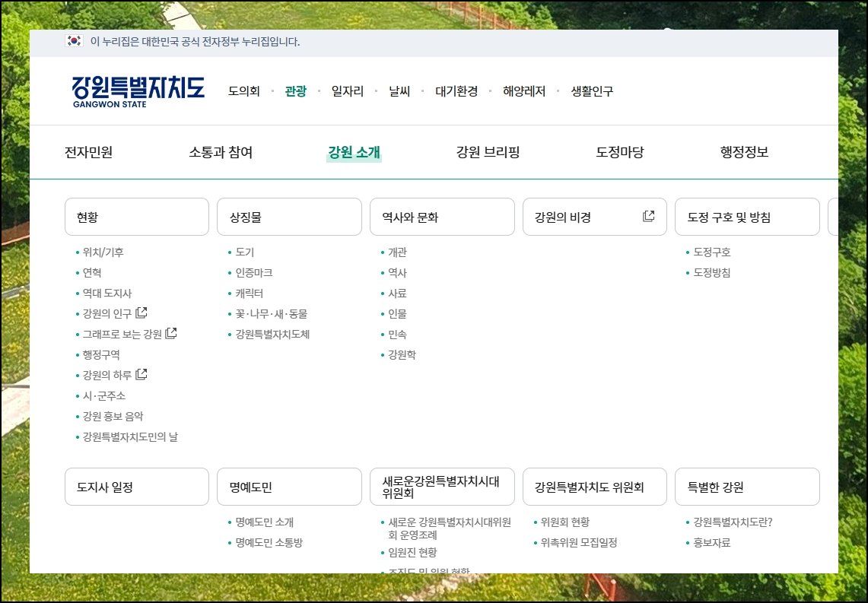Image resolution: width=868 pixels, height=603 pixels.
Task: Open the 명예도민 소개 link
Action: click(265, 522)
